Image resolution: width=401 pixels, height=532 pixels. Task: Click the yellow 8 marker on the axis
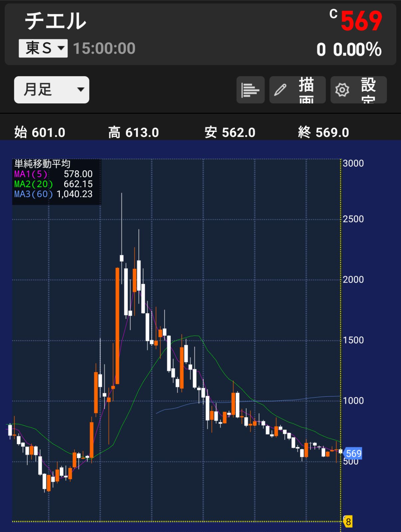click(348, 522)
